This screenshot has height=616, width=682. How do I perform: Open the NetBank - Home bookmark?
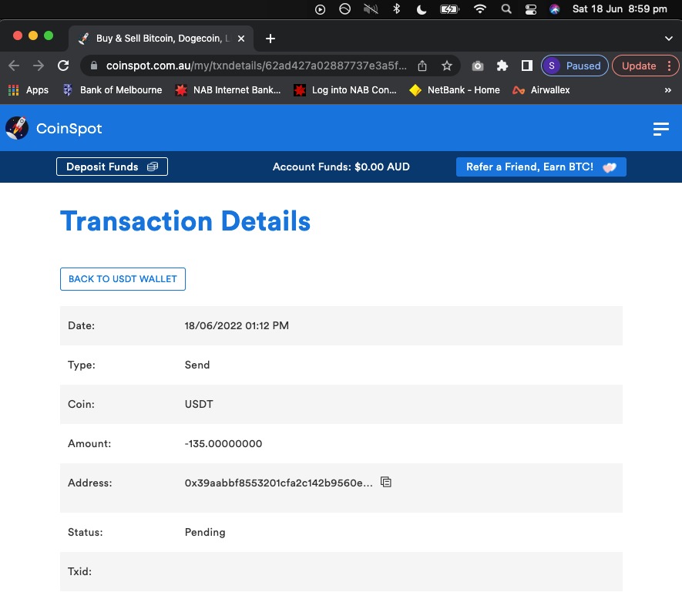tap(455, 90)
